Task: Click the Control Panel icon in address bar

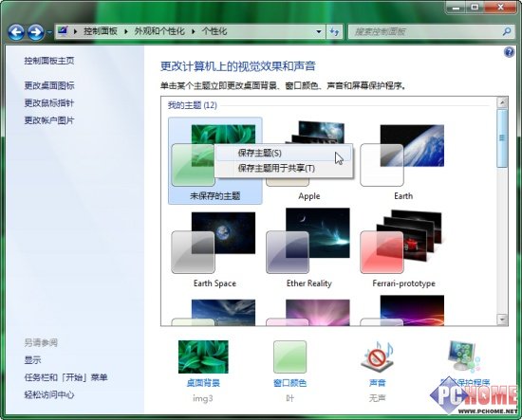Action: [63, 31]
